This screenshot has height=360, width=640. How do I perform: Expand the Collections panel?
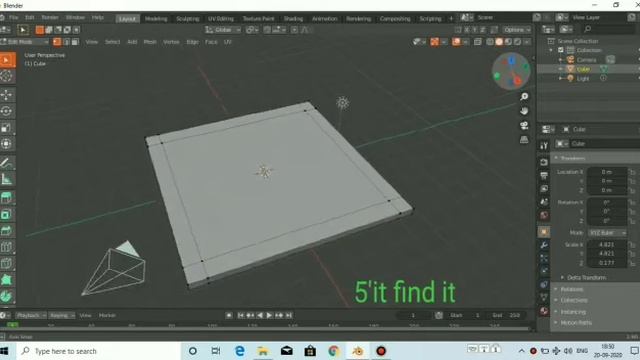573,300
